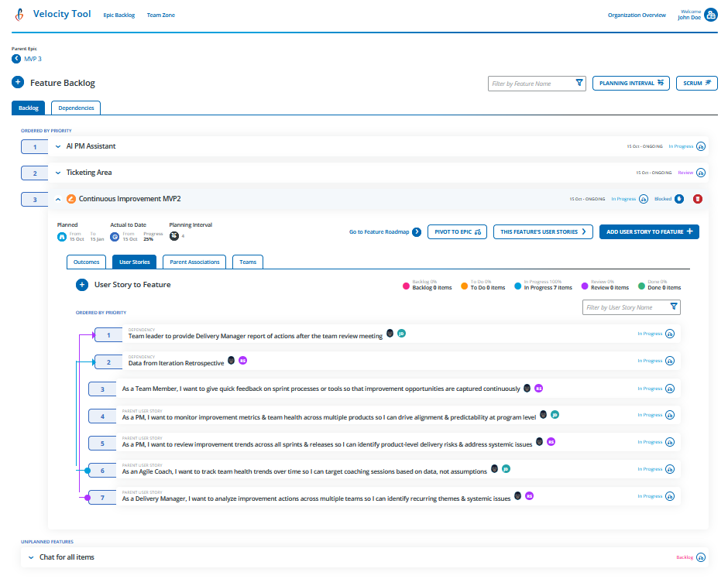Expand the Chat for all items row
The width and height of the screenshot is (728, 579).
[29, 557]
